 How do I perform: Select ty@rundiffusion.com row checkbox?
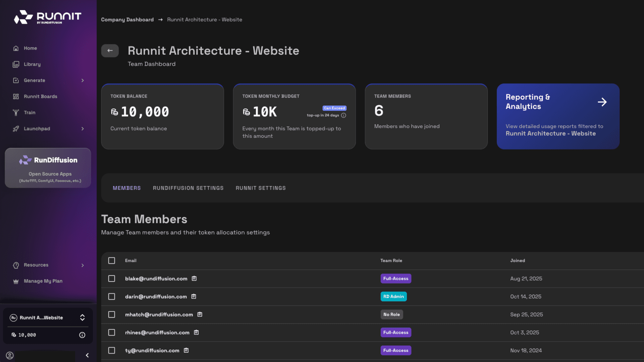click(112, 350)
